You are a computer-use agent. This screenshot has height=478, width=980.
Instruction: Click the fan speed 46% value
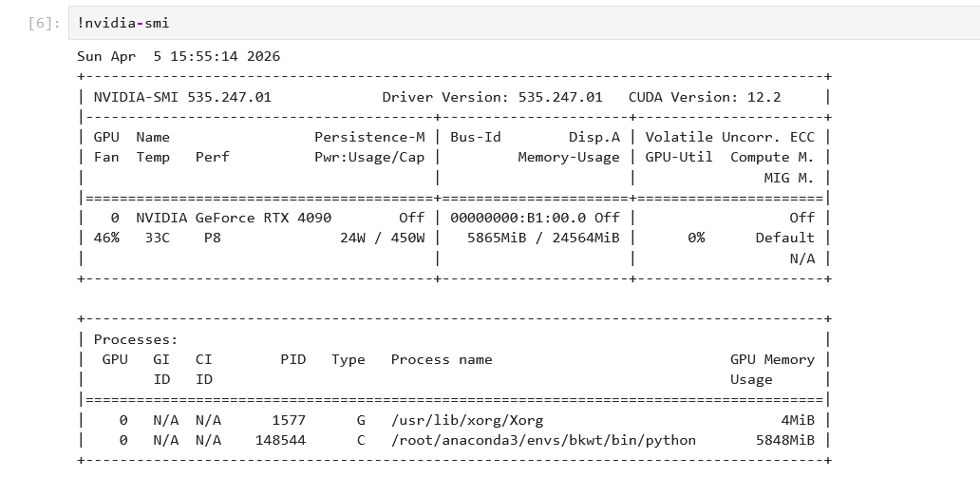tap(106, 238)
